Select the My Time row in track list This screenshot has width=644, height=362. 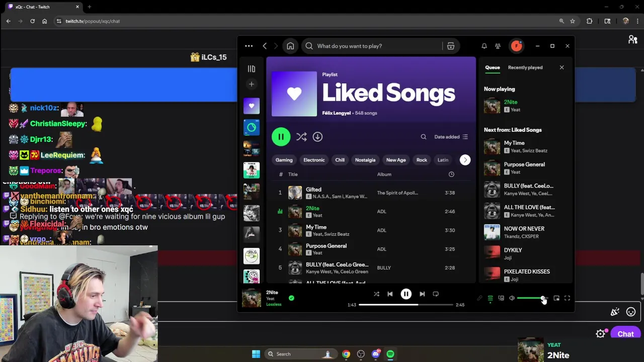coord(371,230)
